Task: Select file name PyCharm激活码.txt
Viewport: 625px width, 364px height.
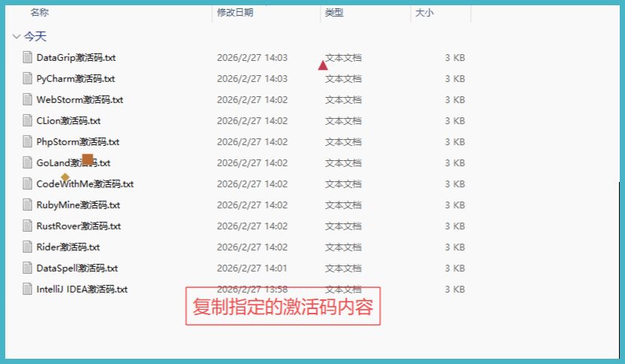Action: coord(76,78)
